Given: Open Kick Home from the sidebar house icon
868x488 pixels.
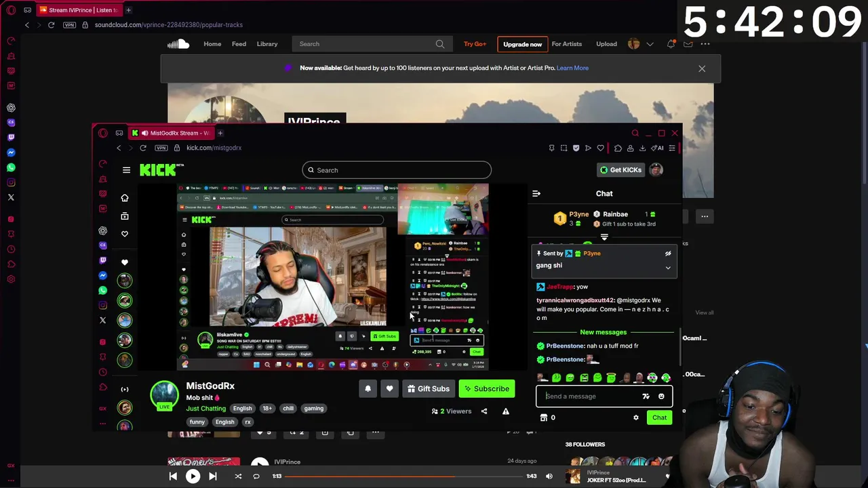Looking at the screenshot, I should coord(125,198).
